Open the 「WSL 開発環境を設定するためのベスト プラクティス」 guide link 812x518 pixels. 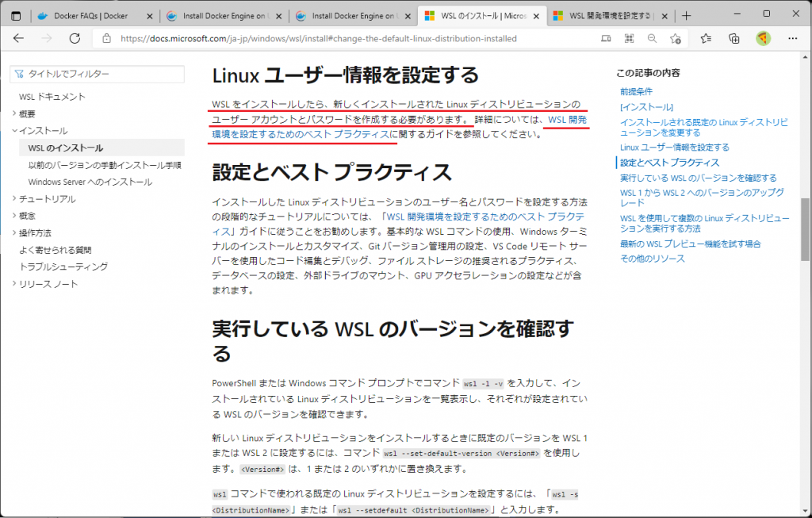[486, 217]
